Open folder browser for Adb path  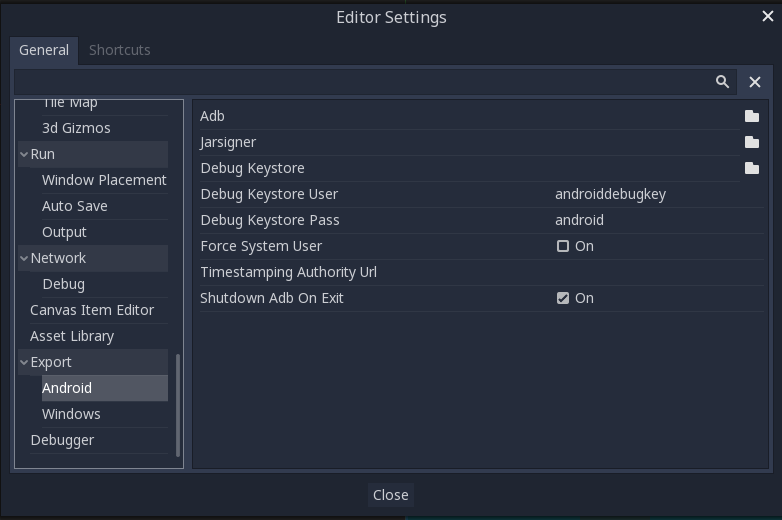pyautogui.click(x=751, y=116)
